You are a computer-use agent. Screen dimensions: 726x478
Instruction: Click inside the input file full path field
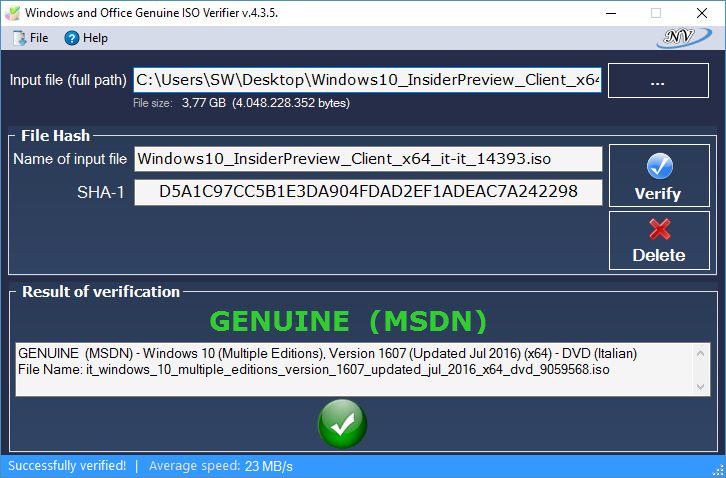[x=368, y=80]
